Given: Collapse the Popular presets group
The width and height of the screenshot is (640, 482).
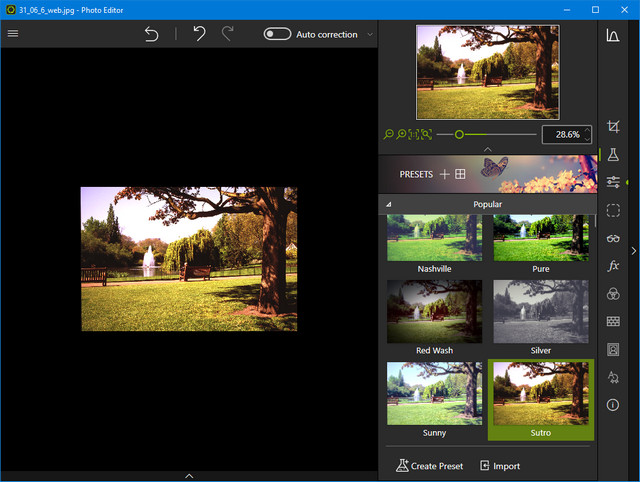Looking at the screenshot, I should tap(389, 205).
